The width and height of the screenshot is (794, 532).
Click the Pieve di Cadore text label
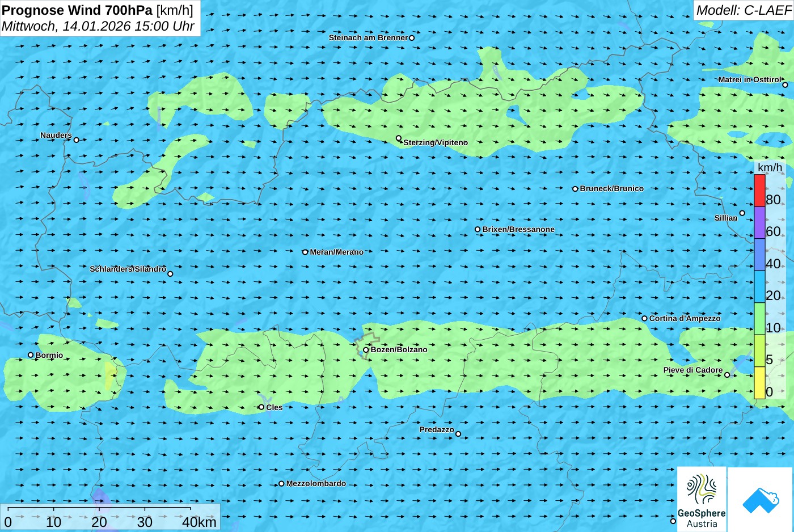pyautogui.click(x=693, y=370)
